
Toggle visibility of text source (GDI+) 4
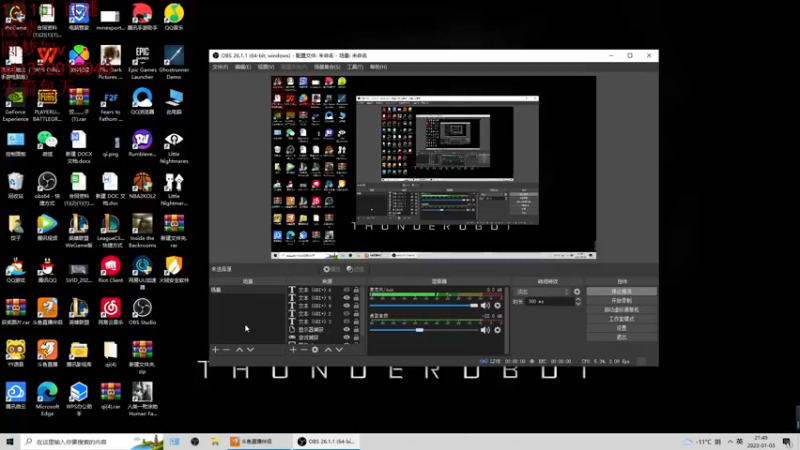[x=346, y=306]
